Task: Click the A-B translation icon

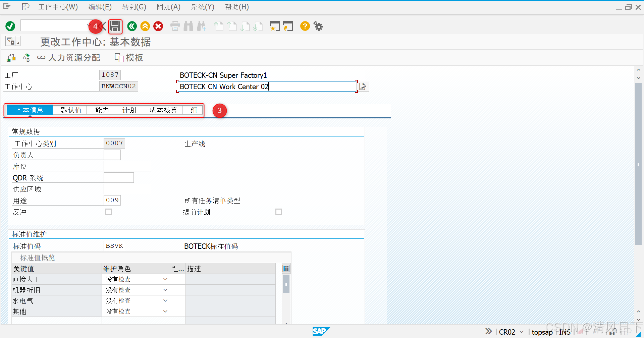Action: (x=26, y=58)
